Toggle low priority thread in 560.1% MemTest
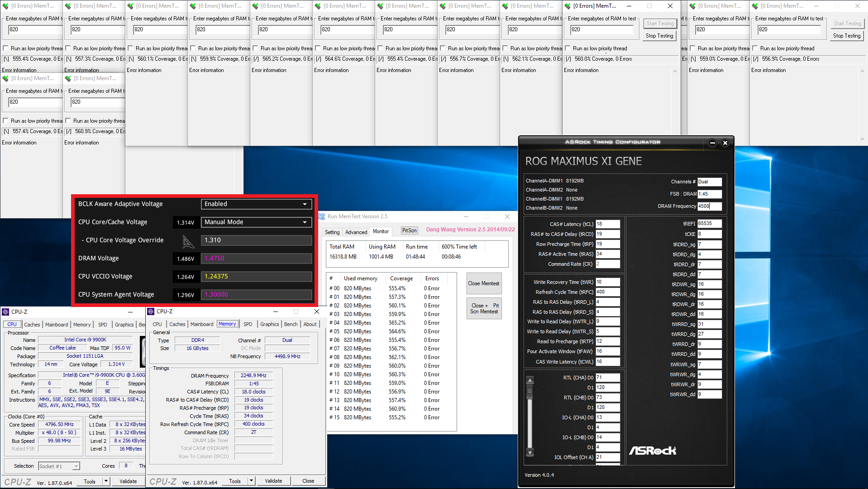Screen dimensions: 868x489 click(130, 48)
